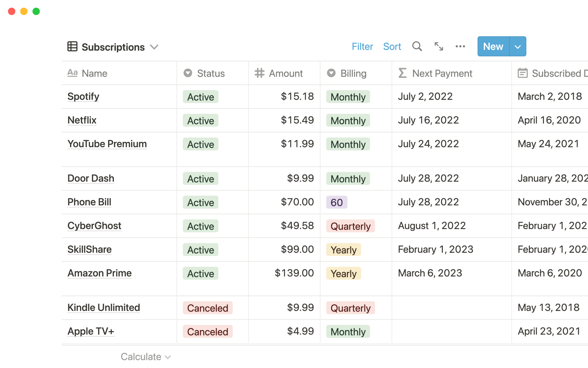Open the three-dot more options menu
Viewport: 588px width, 368px height.
click(460, 46)
